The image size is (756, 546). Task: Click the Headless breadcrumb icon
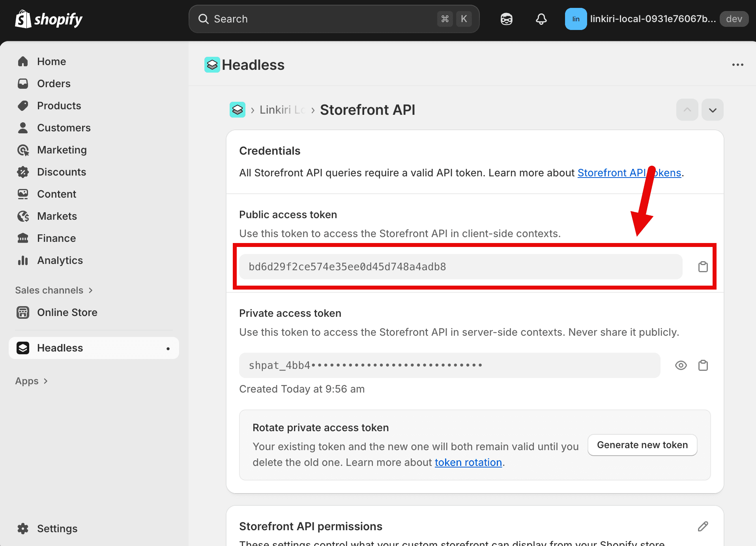(x=238, y=110)
